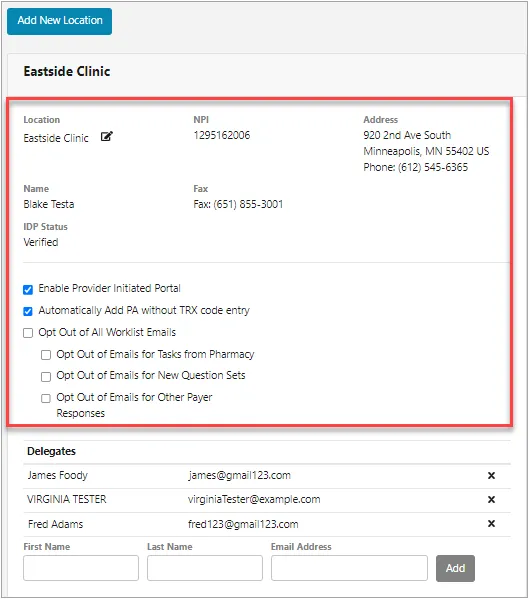
Task: Click the email james@gmail123.com
Action: coord(239,476)
